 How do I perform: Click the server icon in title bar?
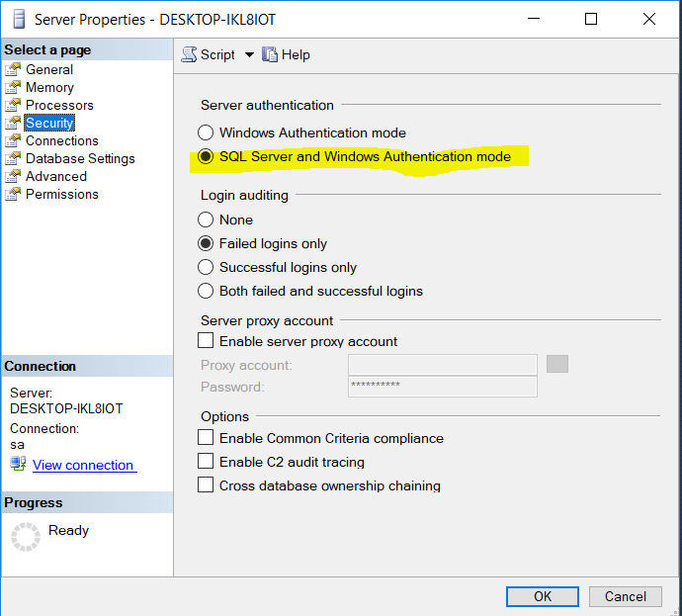coord(19,19)
